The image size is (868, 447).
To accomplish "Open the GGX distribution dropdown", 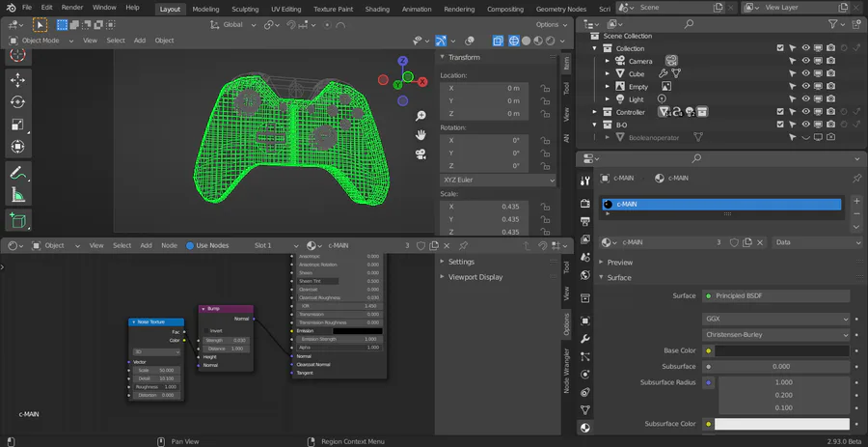I will coord(775,319).
